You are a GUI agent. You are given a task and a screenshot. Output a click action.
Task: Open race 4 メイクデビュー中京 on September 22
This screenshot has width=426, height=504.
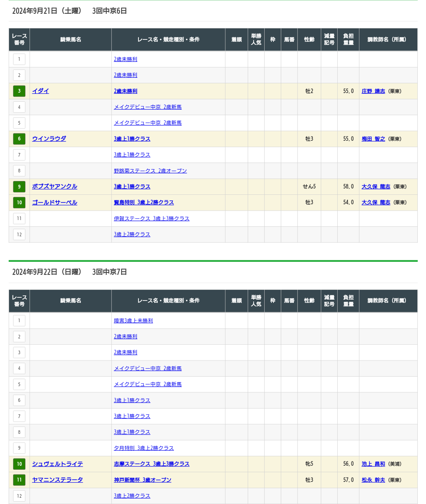[148, 368]
